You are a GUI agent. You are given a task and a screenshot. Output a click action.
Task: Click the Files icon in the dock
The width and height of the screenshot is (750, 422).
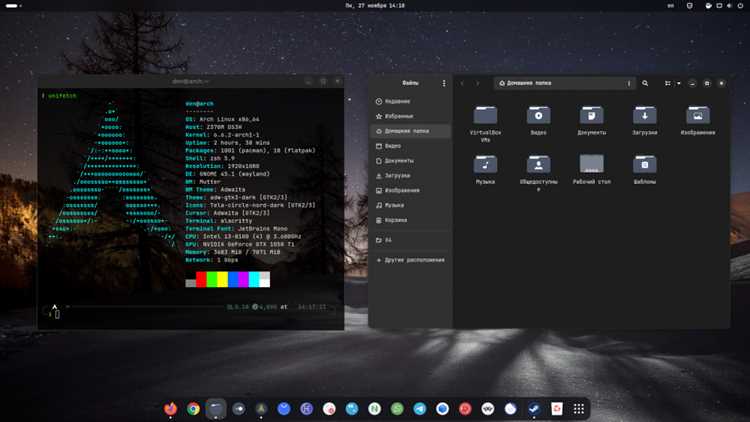216,409
